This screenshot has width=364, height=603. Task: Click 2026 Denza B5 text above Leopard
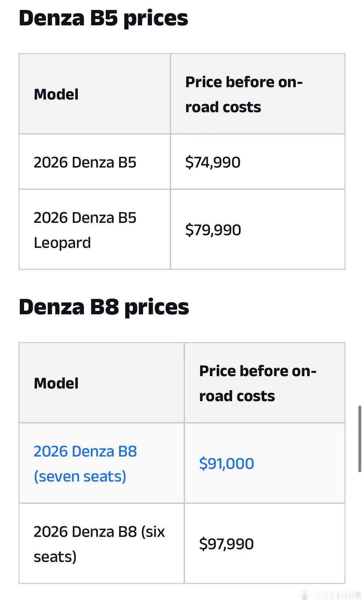(x=85, y=218)
